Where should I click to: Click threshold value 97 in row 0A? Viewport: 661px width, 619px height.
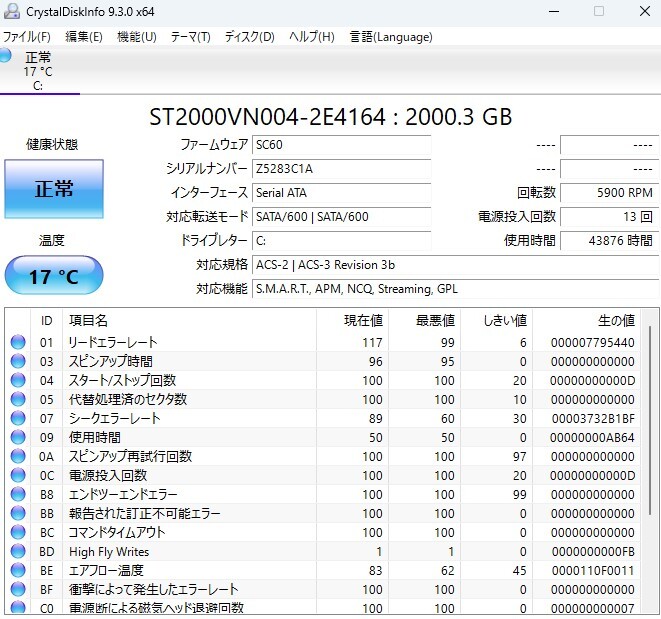coord(519,456)
